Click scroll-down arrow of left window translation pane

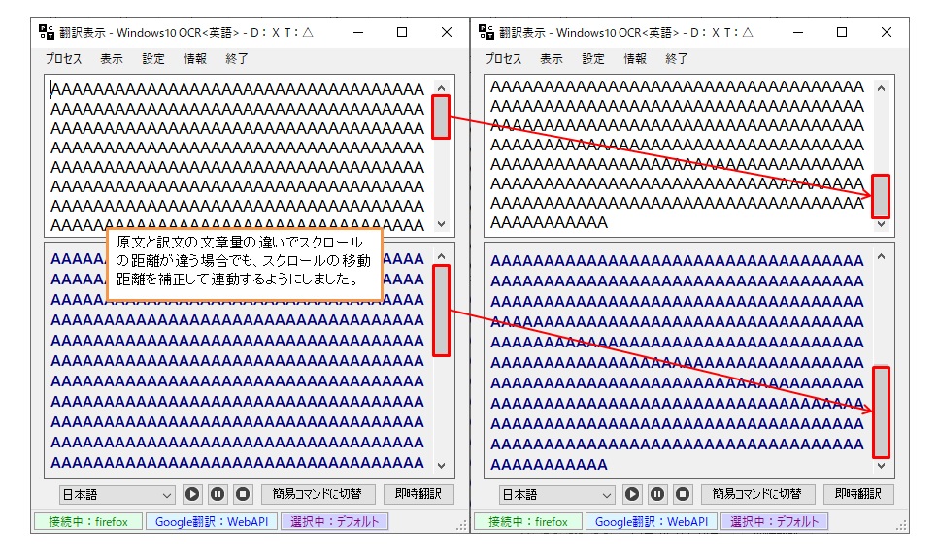click(441, 466)
